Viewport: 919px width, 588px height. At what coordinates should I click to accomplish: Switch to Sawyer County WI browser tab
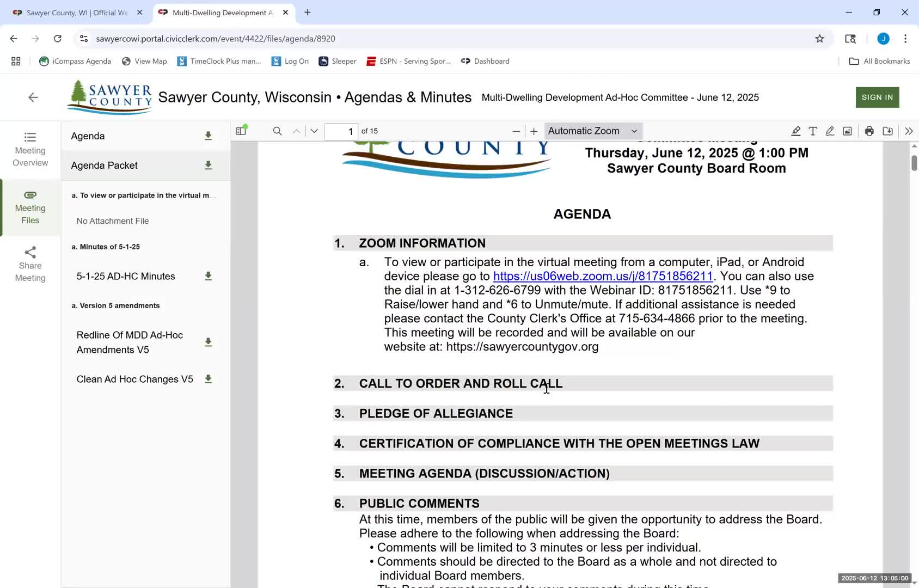click(x=76, y=13)
